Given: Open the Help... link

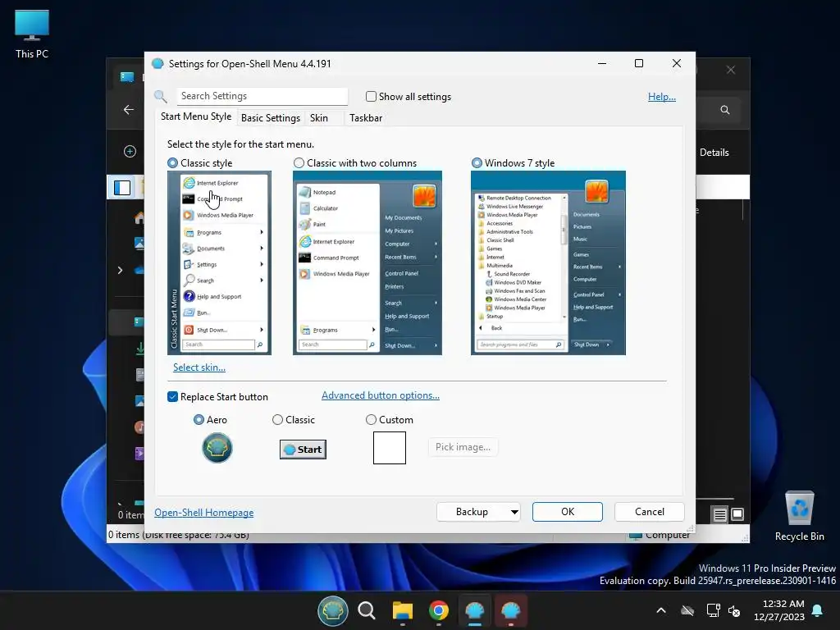Looking at the screenshot, I should (662, 97).
